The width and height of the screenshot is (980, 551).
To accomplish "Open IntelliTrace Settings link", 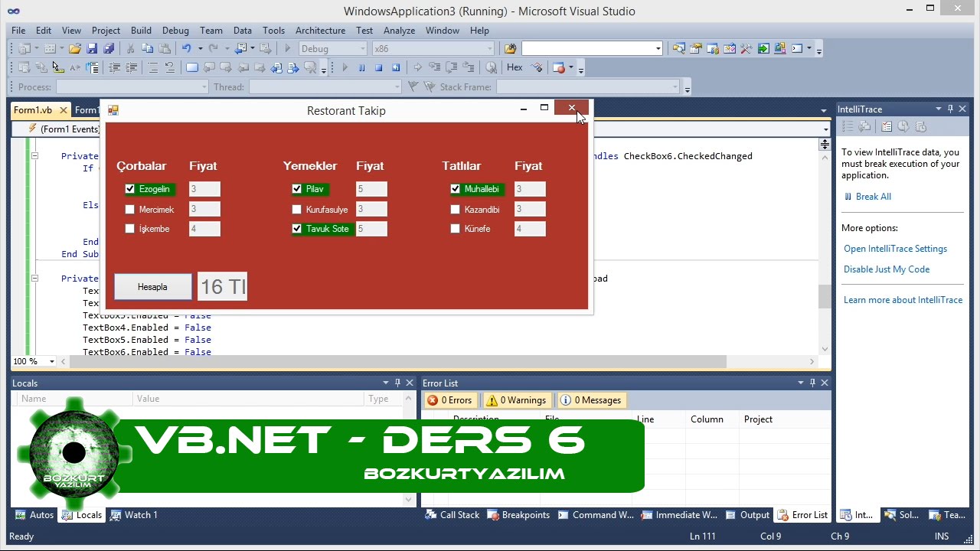I will click(895, 249).
